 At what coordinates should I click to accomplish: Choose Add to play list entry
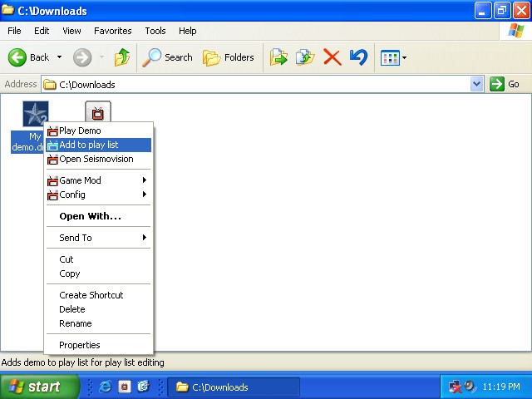(88, 145)
